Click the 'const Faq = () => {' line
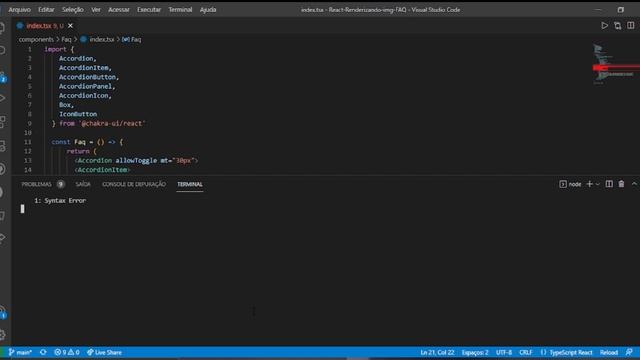The width and height of the screenshot is (640, 360). pos(87,142)
